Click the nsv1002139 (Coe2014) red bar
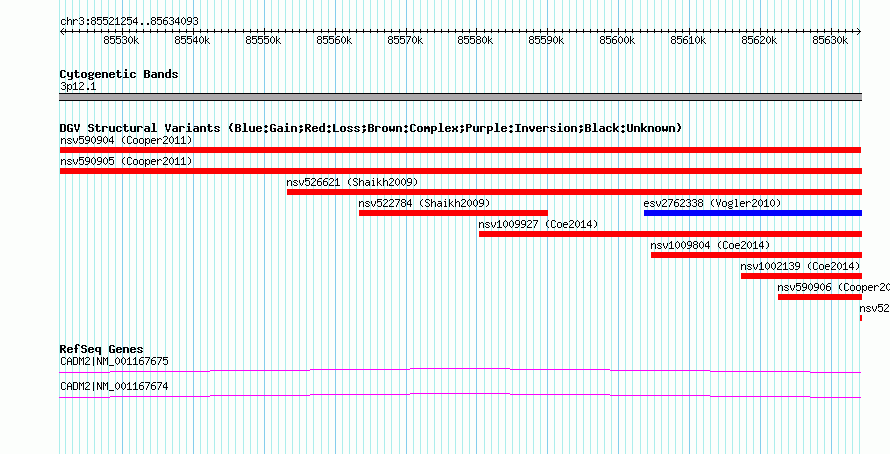890x454 pixels. (x=801, y=276)
